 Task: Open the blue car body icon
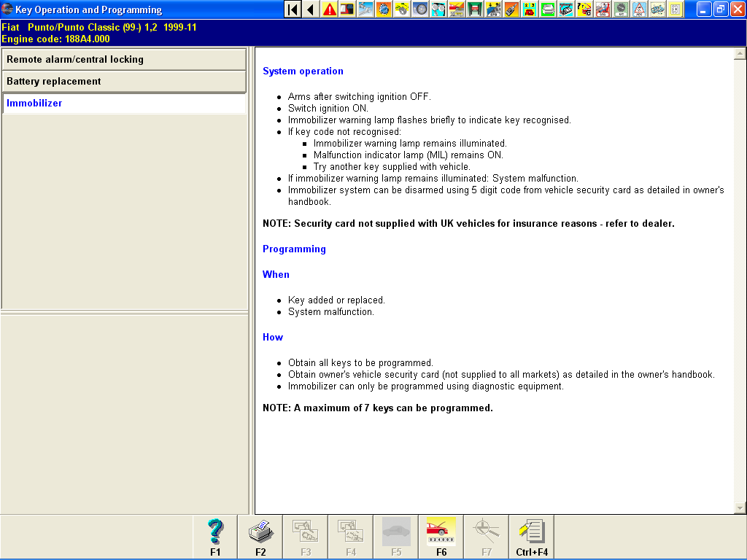pyautogui.click(x=657, y=9)
